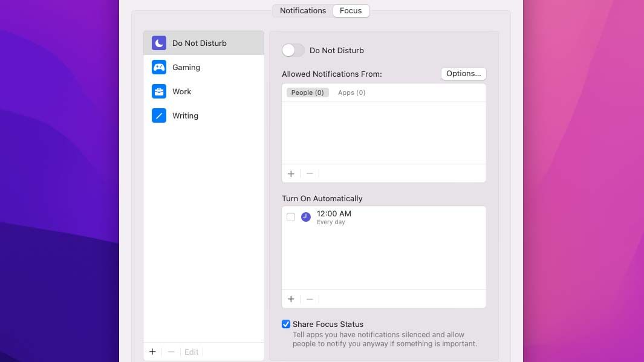Click the minus below the schedule list

click(309, 299)
